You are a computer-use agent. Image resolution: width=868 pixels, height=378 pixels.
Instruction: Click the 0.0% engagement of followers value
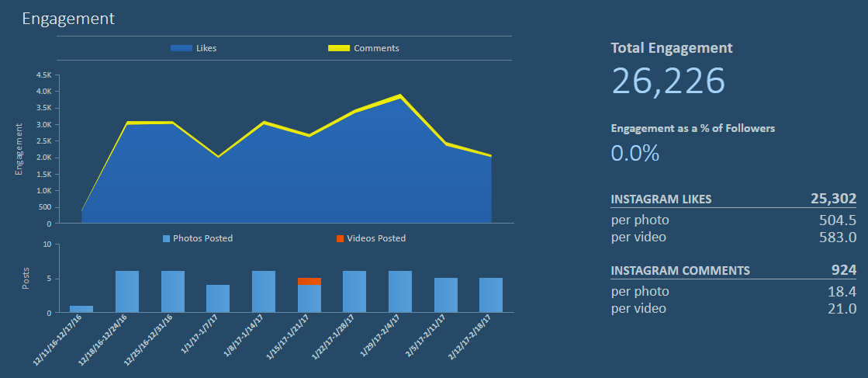(x=635, y=153)
